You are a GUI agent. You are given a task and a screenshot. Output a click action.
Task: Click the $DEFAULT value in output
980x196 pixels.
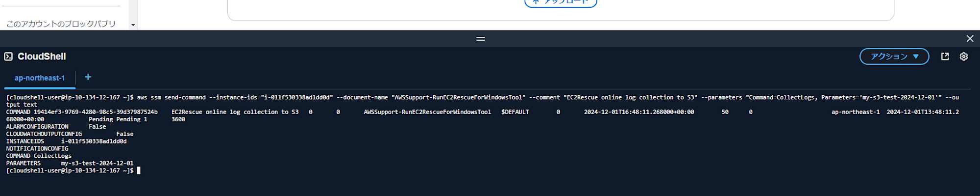[x=515, y=112]
